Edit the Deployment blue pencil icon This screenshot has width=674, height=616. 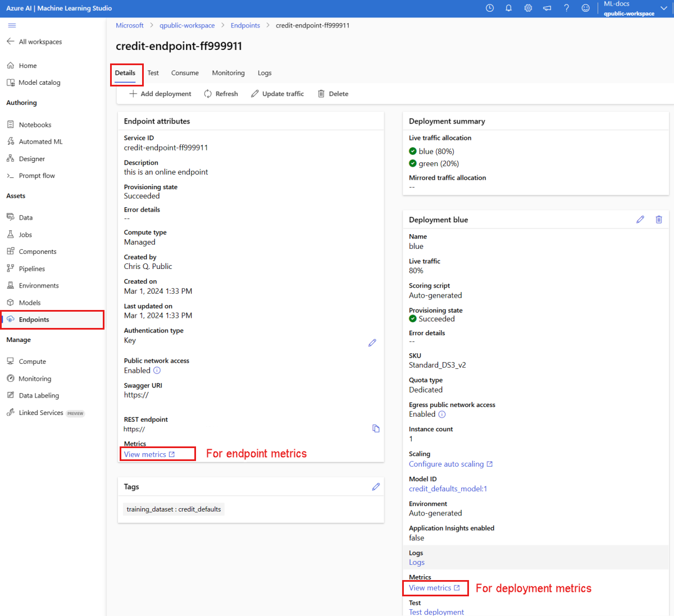(640, 220)
